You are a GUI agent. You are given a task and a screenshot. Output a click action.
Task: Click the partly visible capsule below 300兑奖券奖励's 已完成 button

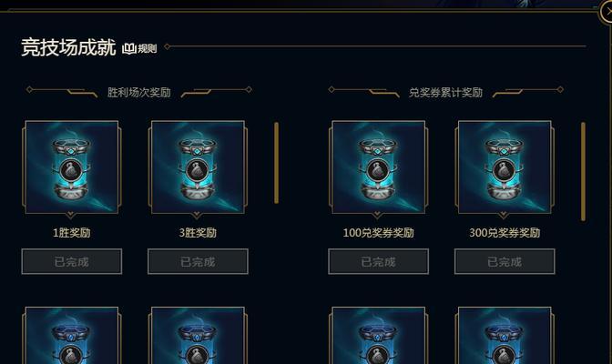pos(505,336)
